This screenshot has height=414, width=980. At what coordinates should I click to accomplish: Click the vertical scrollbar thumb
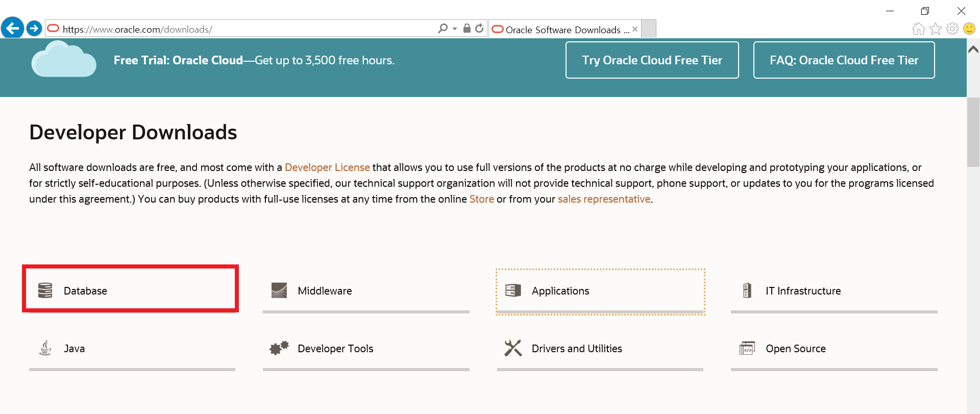pyautogui.click(x=973, y=132)
